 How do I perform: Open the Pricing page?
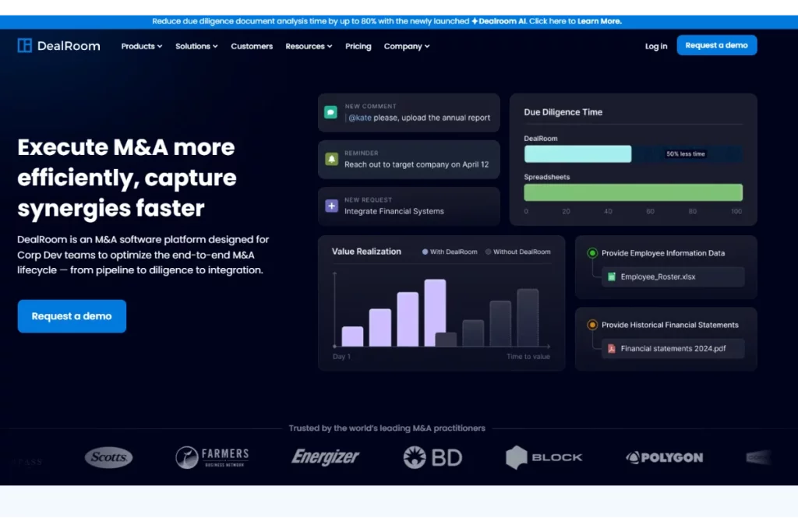[358, 46]
